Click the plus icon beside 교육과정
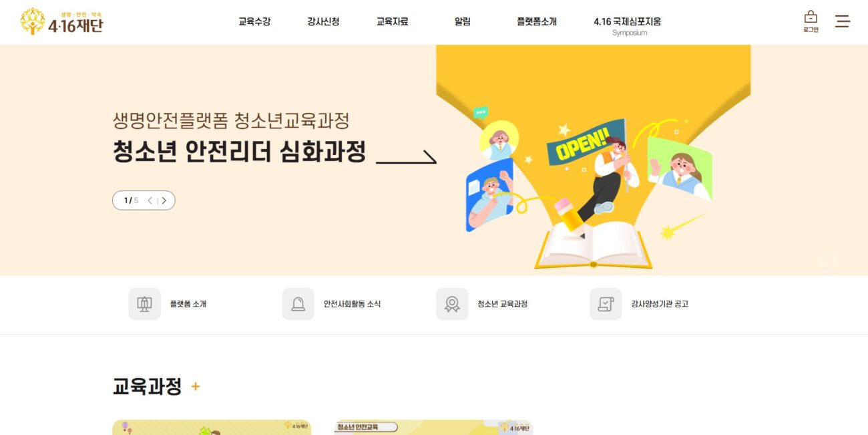This screenshot has height=435, width=868. tap(196, 386)
